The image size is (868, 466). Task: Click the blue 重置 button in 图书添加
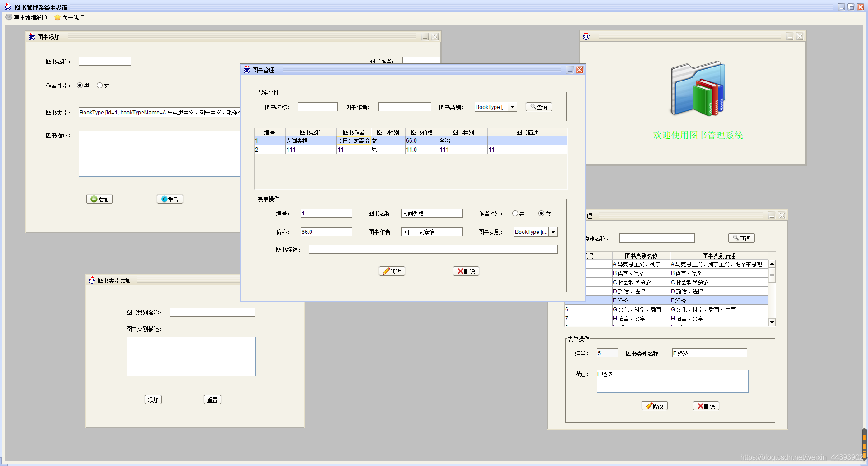[170, 199]
